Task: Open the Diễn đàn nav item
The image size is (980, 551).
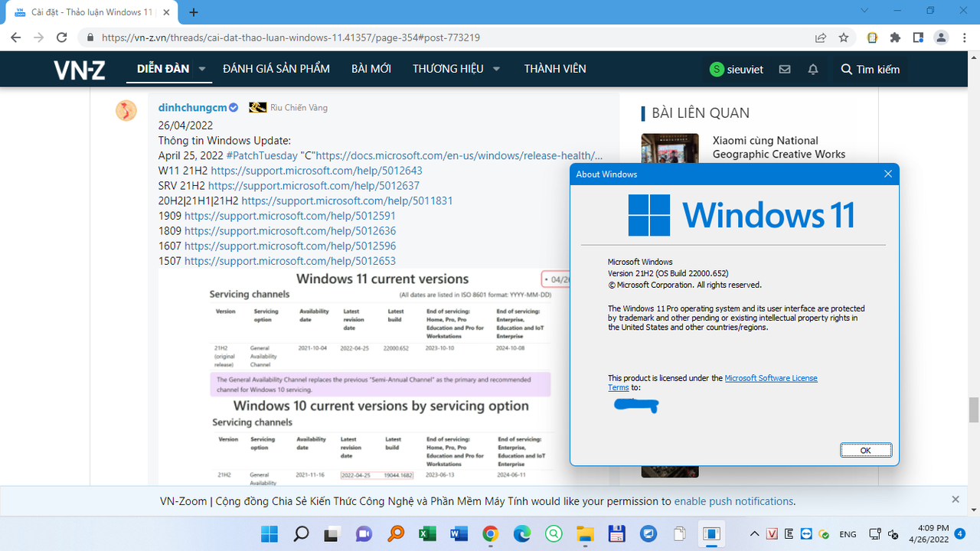Action: 163,69
